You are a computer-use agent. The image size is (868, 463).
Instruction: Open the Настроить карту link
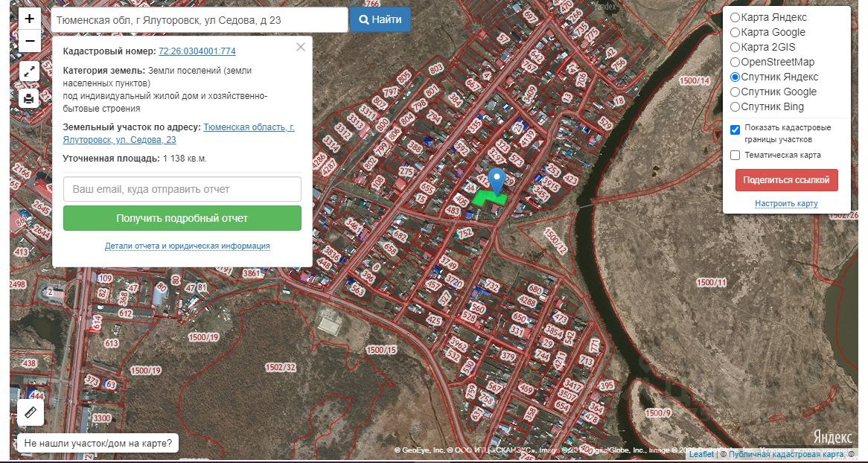tap(786, 203)
